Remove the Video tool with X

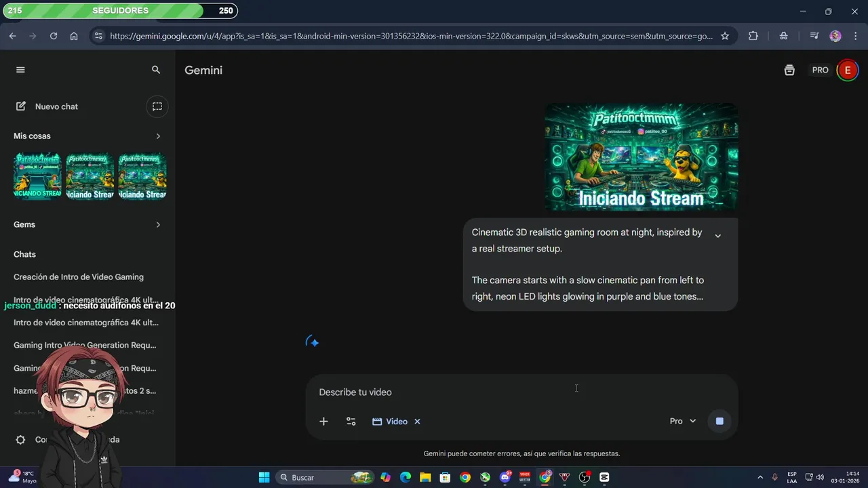point(417,422)
